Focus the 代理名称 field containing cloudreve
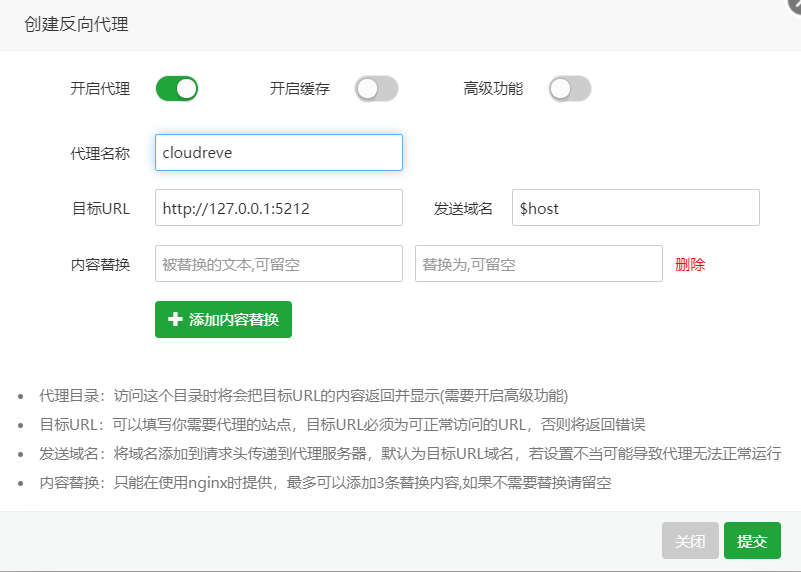This screenshot has height=572, width=801. (279, 153)
